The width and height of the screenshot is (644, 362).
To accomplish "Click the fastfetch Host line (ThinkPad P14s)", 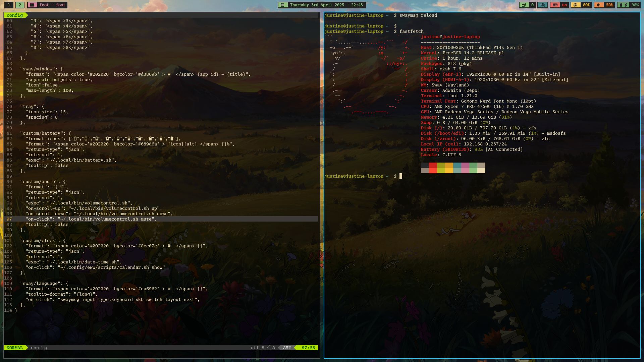I will click(472, 47).
